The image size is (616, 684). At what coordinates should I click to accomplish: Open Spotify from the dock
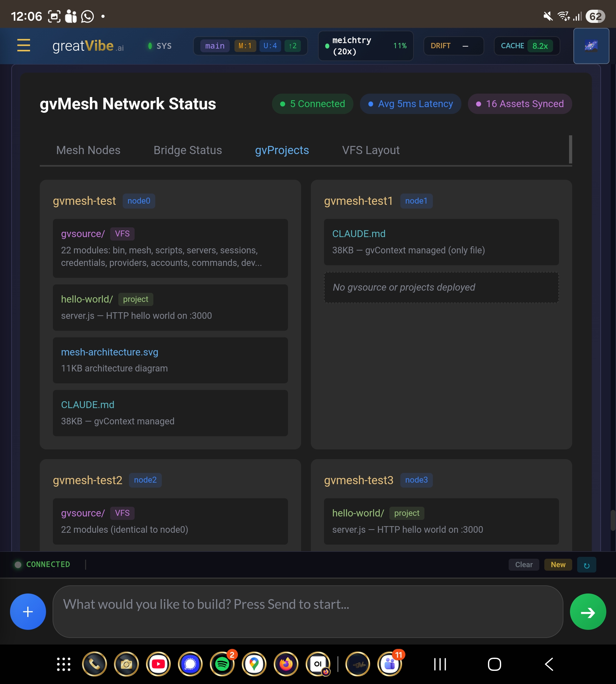222,664
